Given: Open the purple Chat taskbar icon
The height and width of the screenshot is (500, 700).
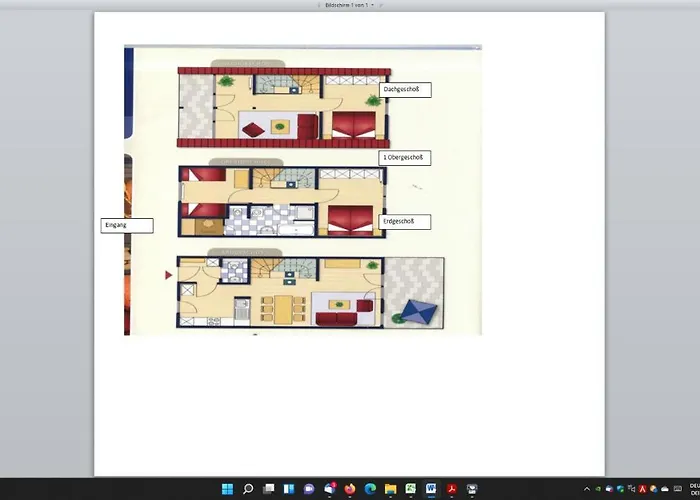Looking at the screenshot, I should click(309, 490).
